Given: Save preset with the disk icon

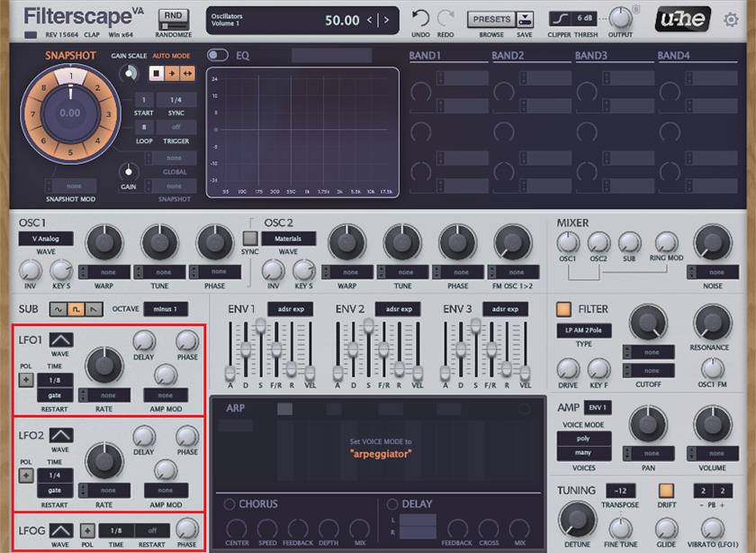Looking at the screenshot, I should pyautogui.click(x=525, y=19).
